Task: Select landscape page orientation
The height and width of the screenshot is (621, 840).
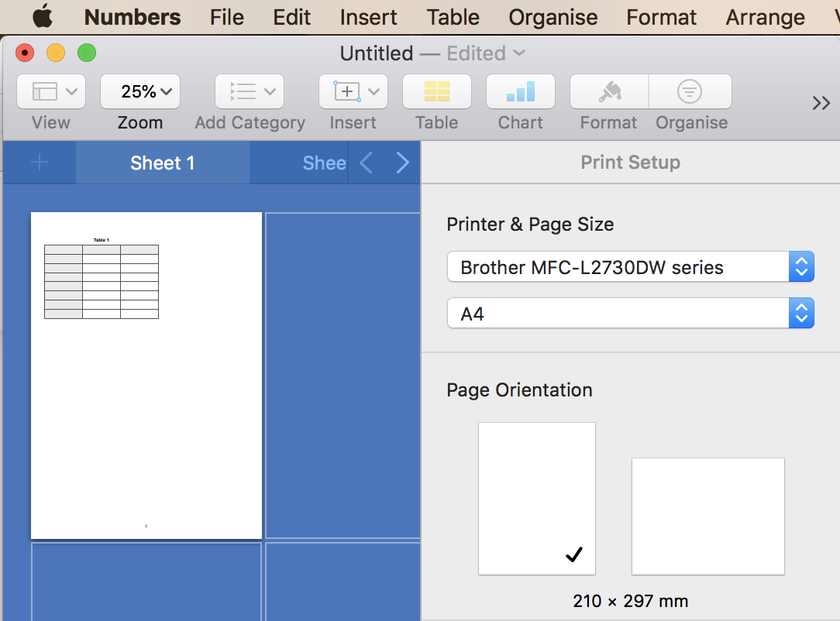Action: click(x=707, y=516)
